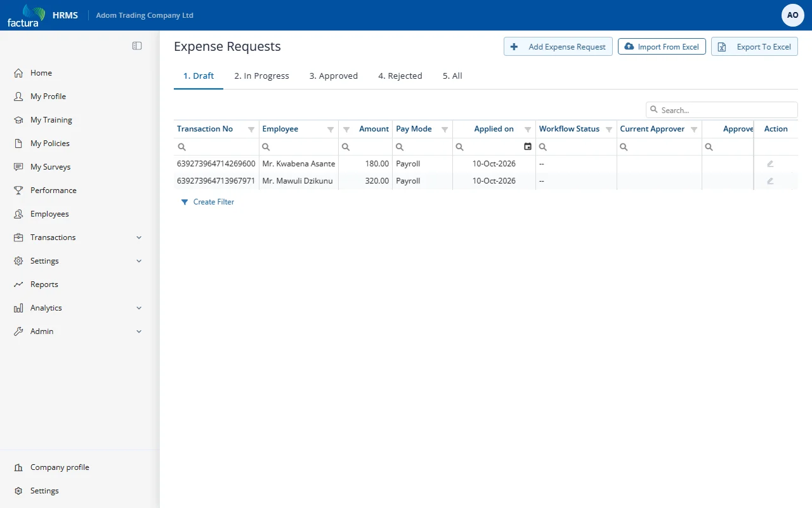Viewport: 812px width, 508px height.
Task: Collapse the sidebar using the panel icon
Action: pos(137,46)
